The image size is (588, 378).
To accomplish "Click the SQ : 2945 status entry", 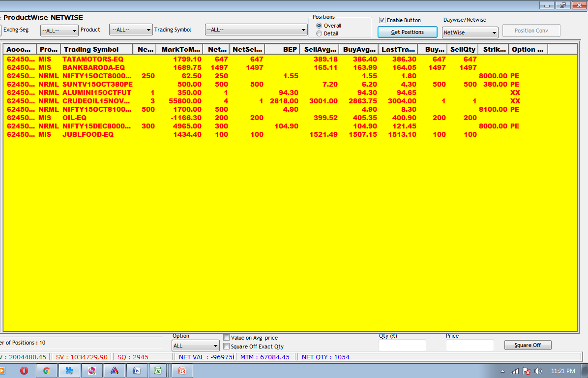I will [x=143, y=357].
